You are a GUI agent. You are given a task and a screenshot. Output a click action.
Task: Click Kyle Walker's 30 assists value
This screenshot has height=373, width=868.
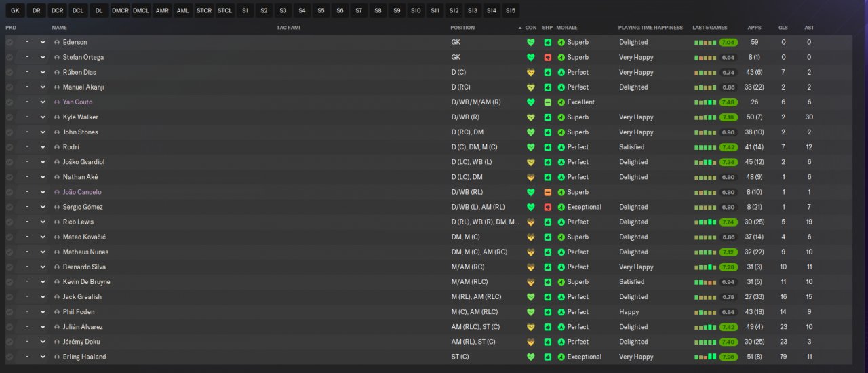pos(809,117)
